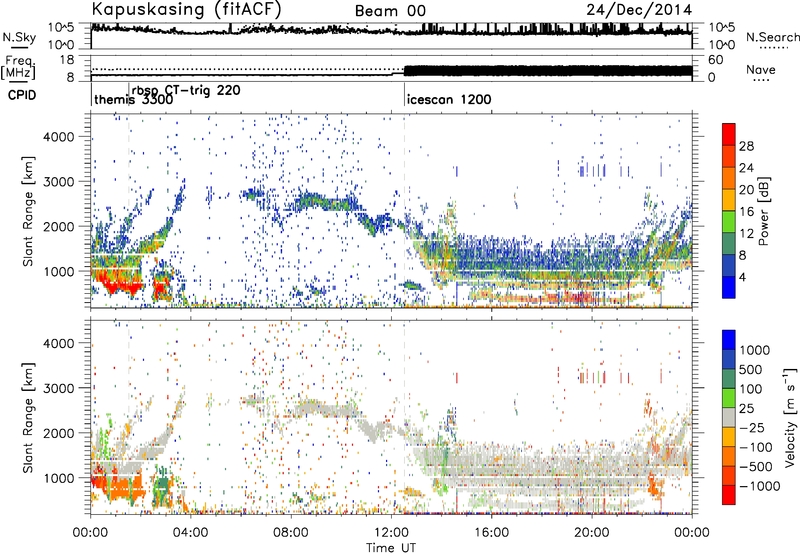This screenshot has width=800, height=554.
Task: Click the 'Time UT' axis title
Action: click(x=391, y=548)
